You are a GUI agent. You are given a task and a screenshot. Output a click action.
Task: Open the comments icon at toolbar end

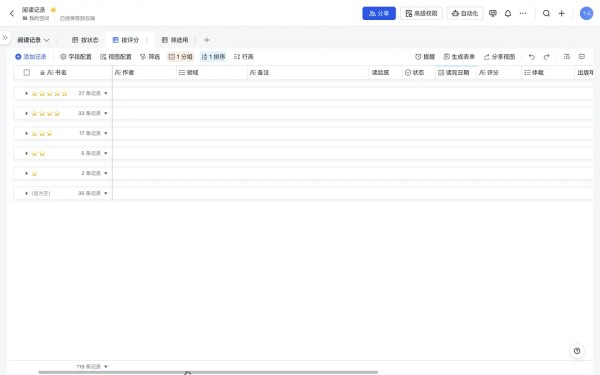582,57
